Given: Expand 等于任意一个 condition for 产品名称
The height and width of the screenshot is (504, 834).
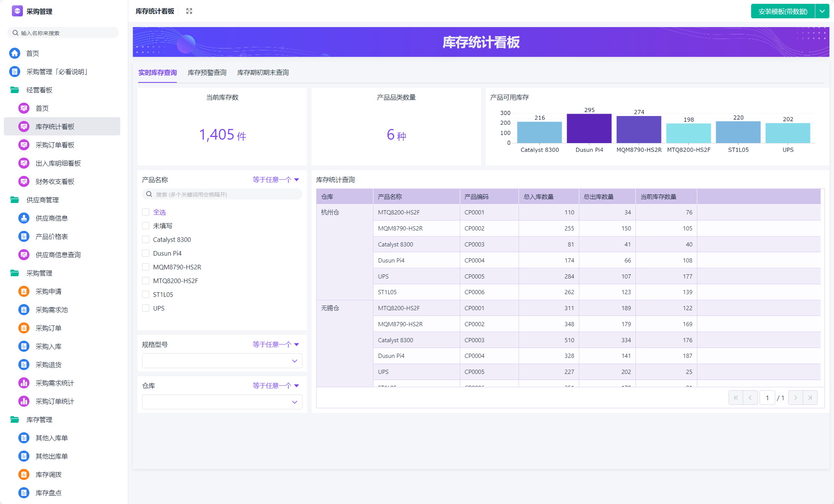Looking at the screenshot, I should coord(275,180).
